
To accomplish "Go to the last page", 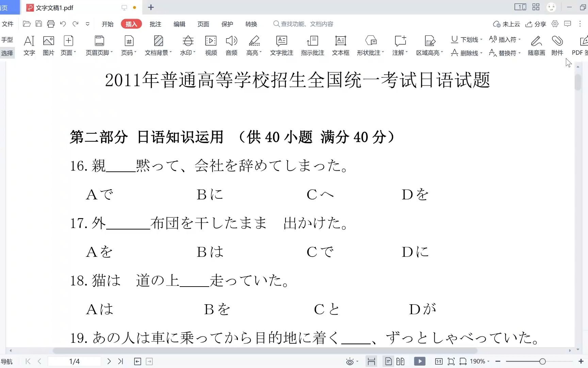I will (x=120, y=361).
